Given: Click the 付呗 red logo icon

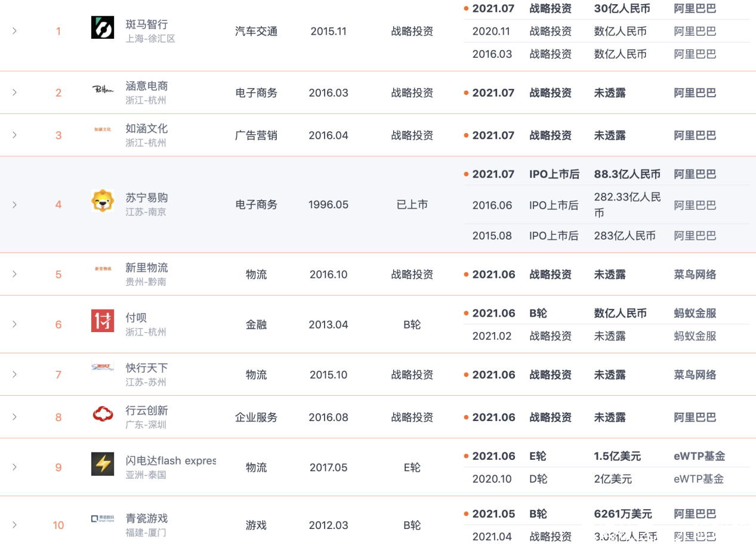Looking at the screenshot, I should (x=103, y=321).
